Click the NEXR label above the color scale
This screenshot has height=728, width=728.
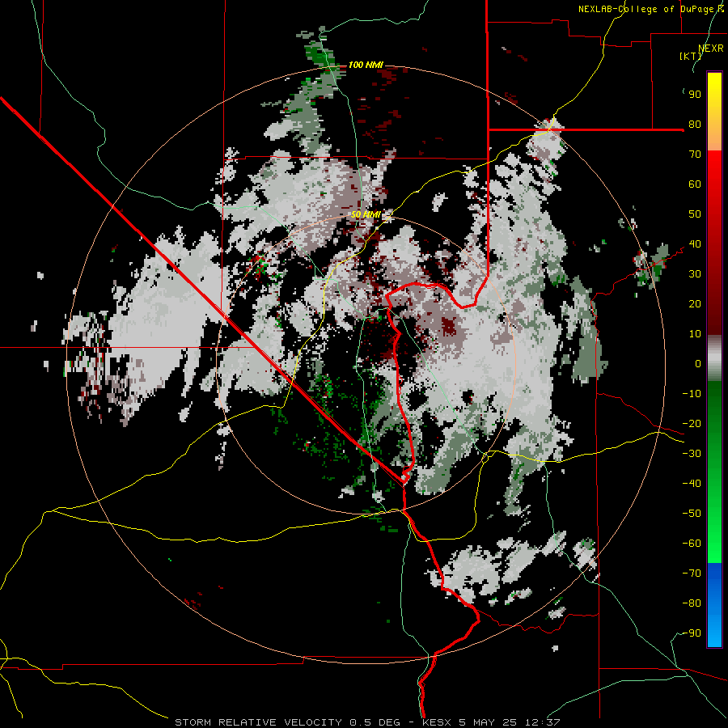coord(710,49)
